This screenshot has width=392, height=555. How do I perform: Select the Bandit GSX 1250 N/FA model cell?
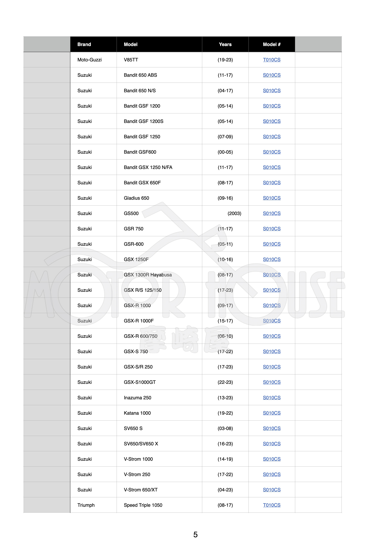pos(148,167)
